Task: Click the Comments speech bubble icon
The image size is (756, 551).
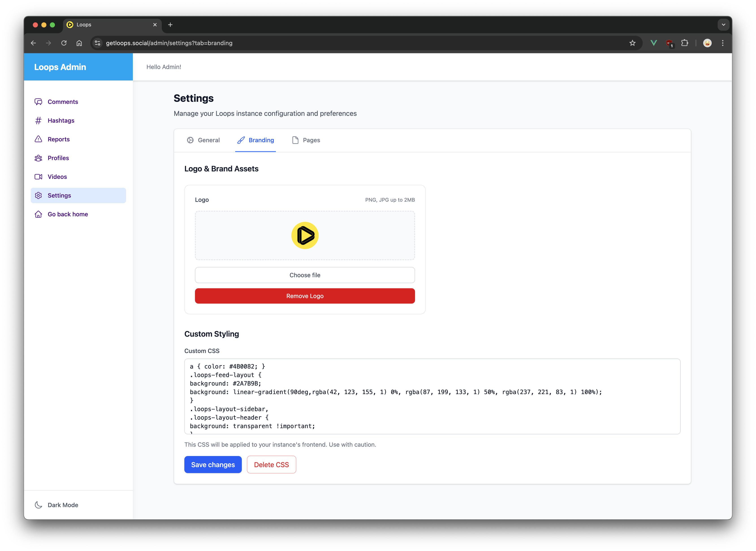Action: click(x=38, y=102)
